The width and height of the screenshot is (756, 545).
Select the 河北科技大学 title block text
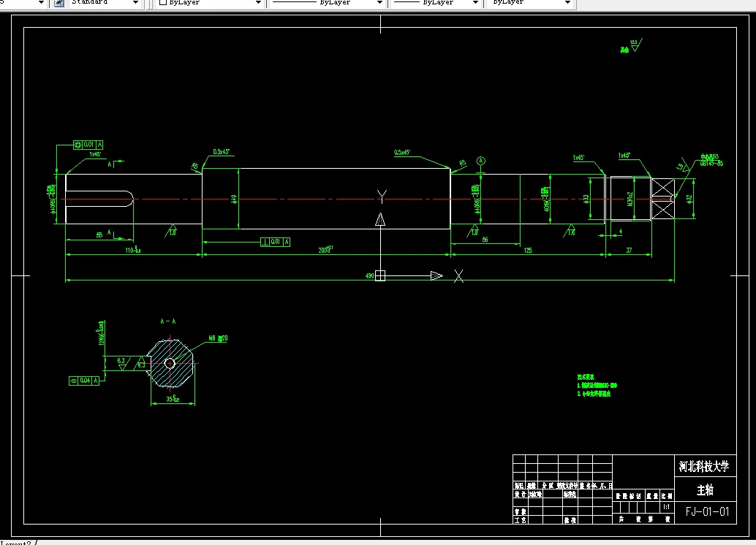coord(704,466)
